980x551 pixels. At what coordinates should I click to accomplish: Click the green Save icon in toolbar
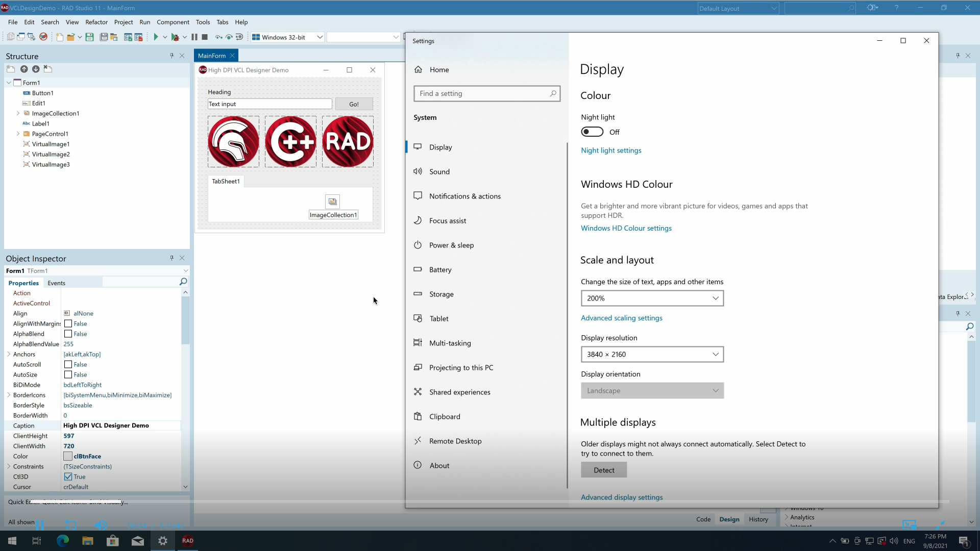click(x=89, y=37)
